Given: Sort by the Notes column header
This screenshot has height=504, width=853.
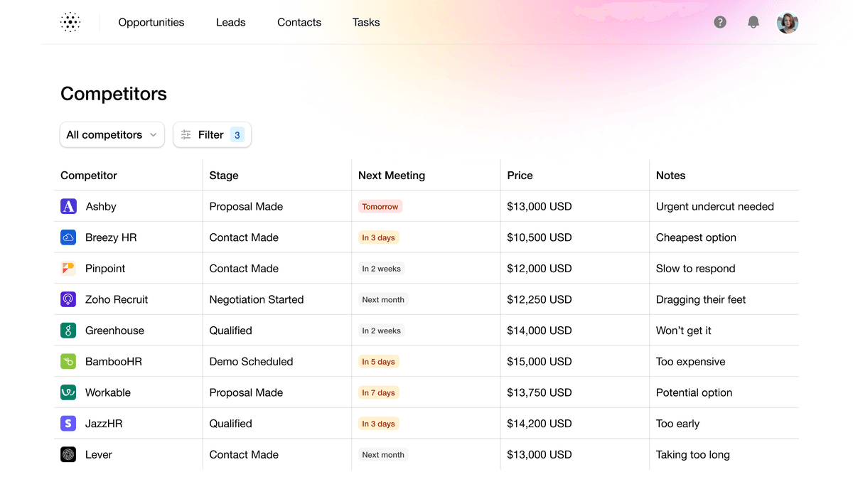Looking at the screenshot, I should [x=671, y=176].
